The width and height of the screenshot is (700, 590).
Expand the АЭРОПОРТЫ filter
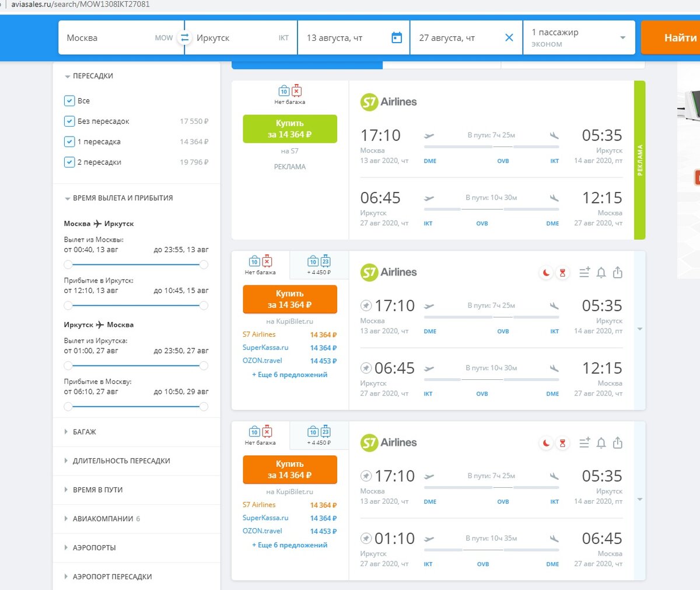90,548
